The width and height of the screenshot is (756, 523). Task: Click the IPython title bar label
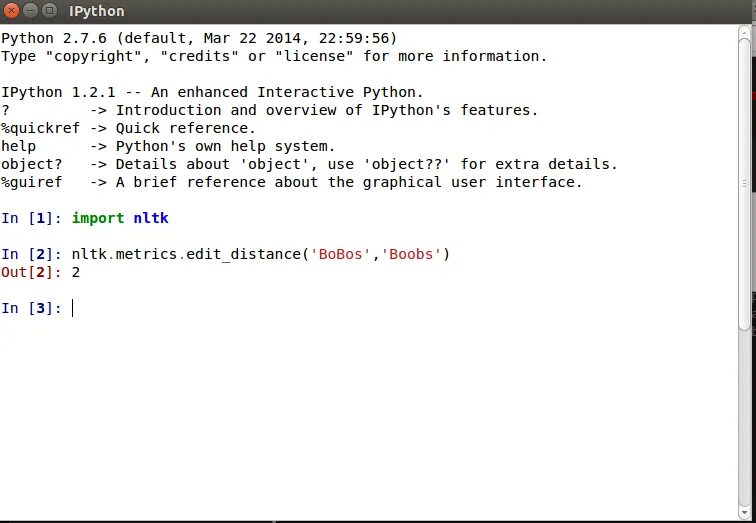tap(97, 11)
